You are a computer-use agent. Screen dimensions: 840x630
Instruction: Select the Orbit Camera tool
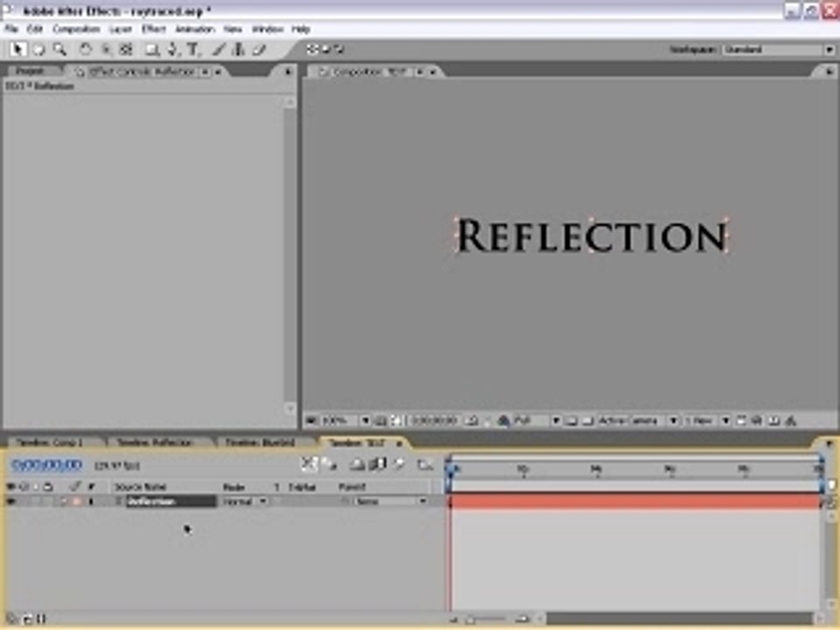coord(106,50)
